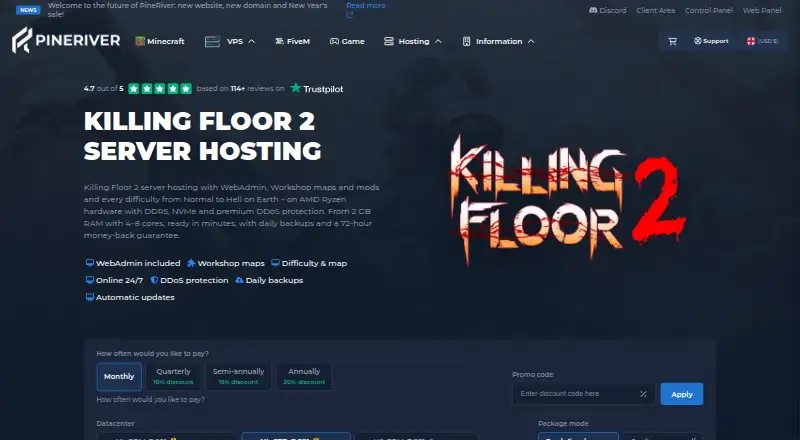This screenshot has width=800, height=440.
Task: Click the external link icon under Read more
Action: click(x=349, y=15)
